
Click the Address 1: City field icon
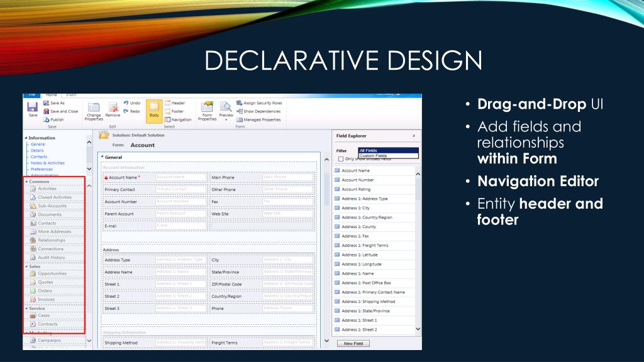337,207
